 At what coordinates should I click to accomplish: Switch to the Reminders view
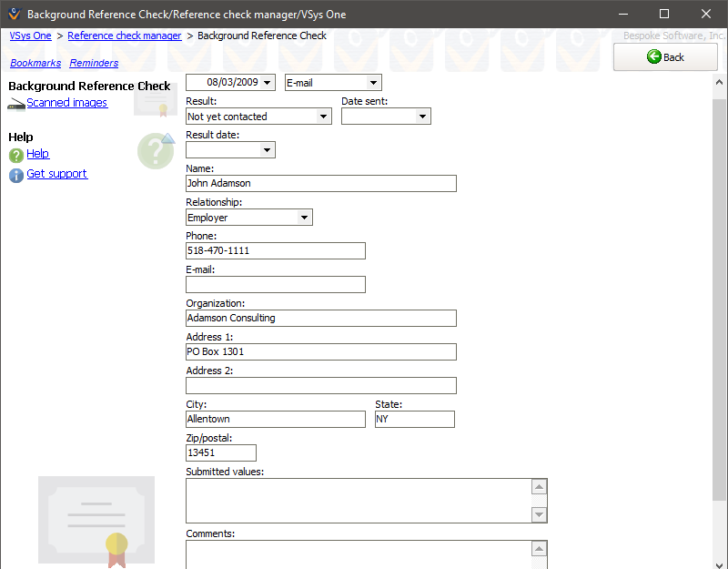point(93,63)
